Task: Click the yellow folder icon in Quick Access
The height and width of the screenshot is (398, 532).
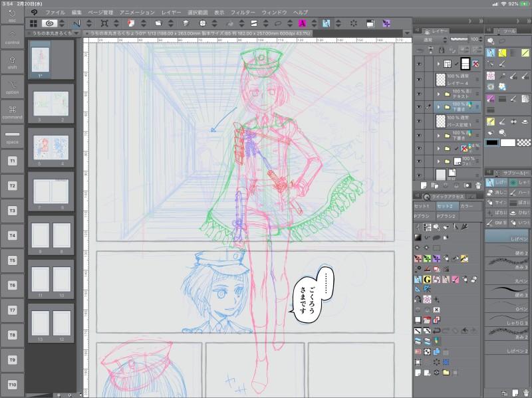Action: pos(446,373)
